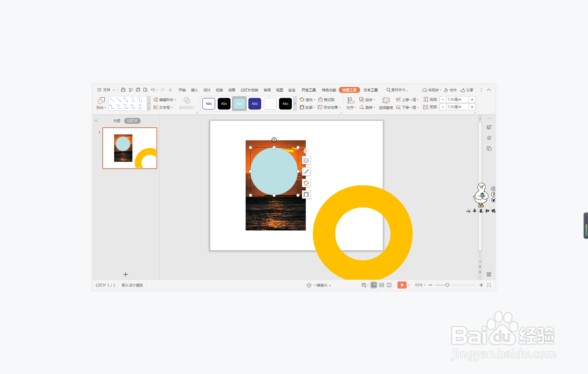The image size is (588, 374).
Task: Click the plus stepper for height (高度)
Action: [x=472, y=100]
